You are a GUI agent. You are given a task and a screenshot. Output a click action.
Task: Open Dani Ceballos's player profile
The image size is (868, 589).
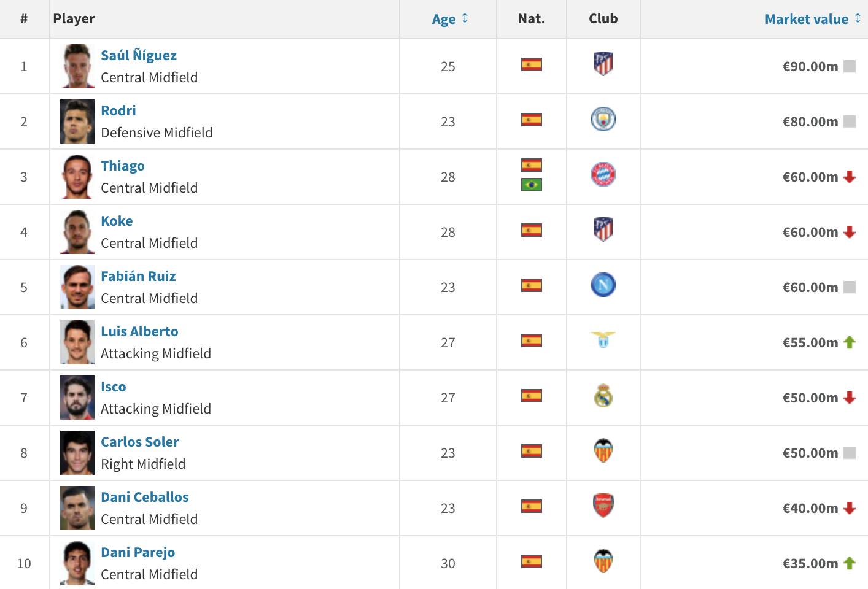click(144, 497)
